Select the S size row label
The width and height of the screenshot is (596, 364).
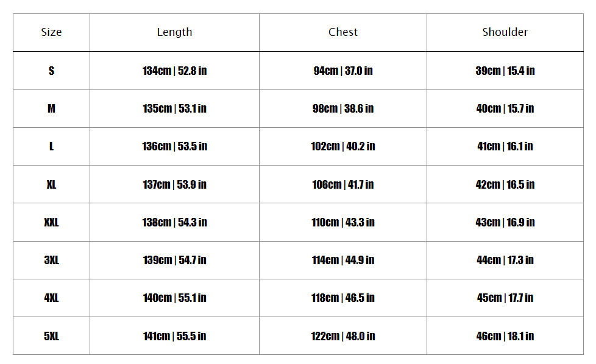51,71
